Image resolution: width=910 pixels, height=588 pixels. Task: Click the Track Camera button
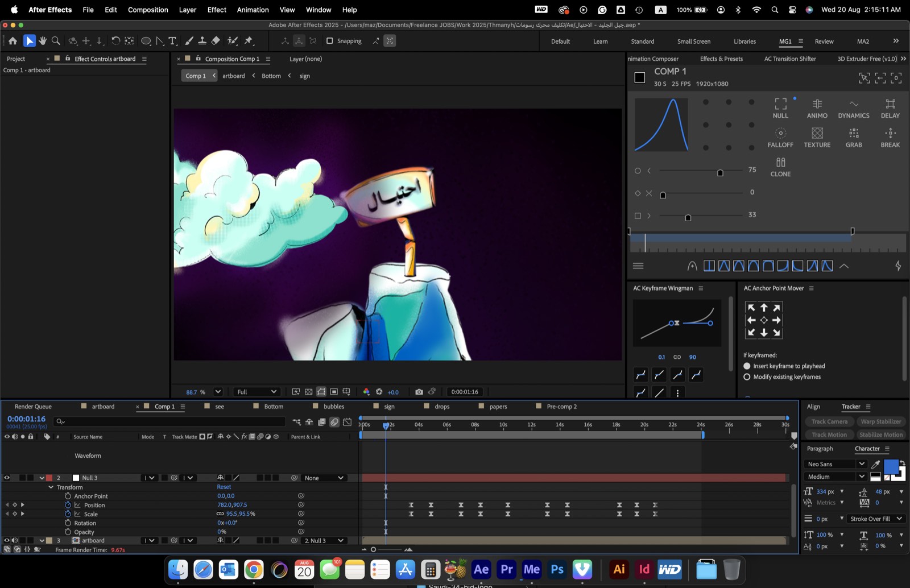pos(829,421)
